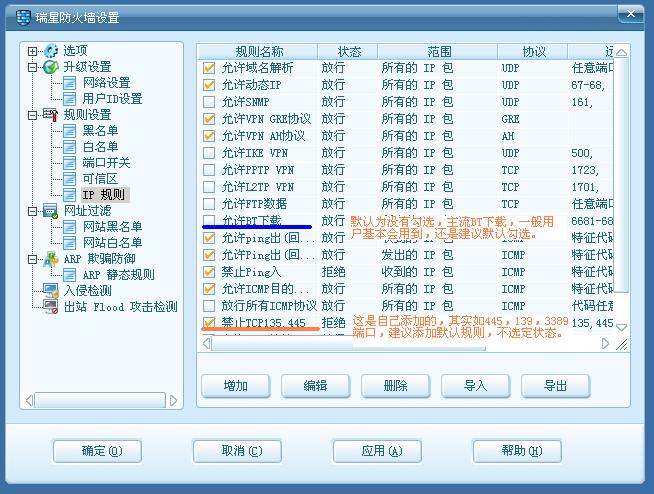Enable the 允许SNMP rule checkbox
Screen dimensions: 654x494
coord(209,102)
